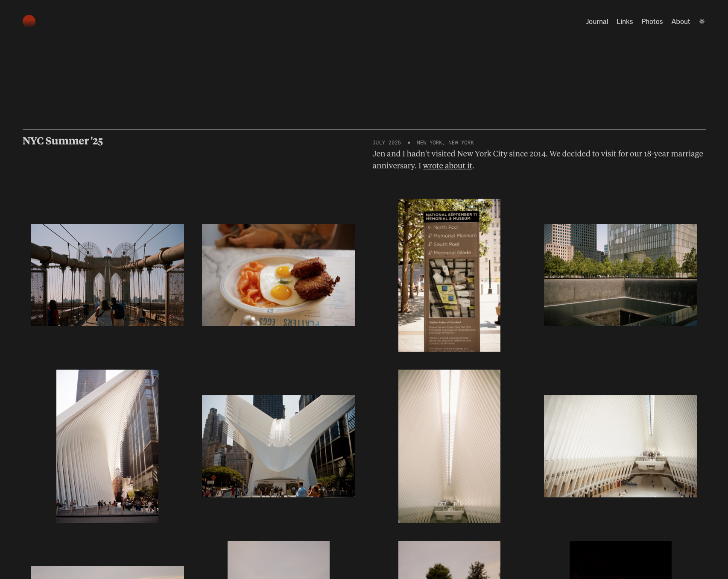Navigate to the About page
This screenshot has width=728, height=579.
[x=680, y=21]
